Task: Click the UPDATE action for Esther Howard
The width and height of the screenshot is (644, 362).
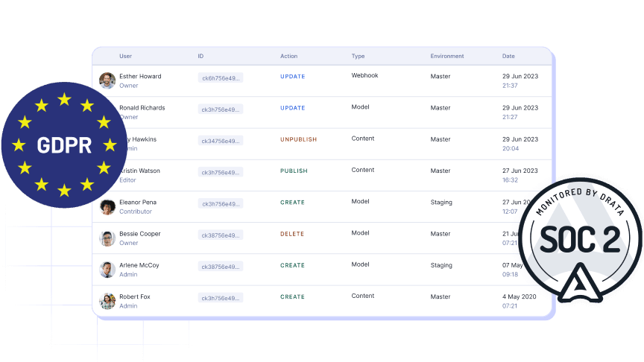Action: click(292, 77)
